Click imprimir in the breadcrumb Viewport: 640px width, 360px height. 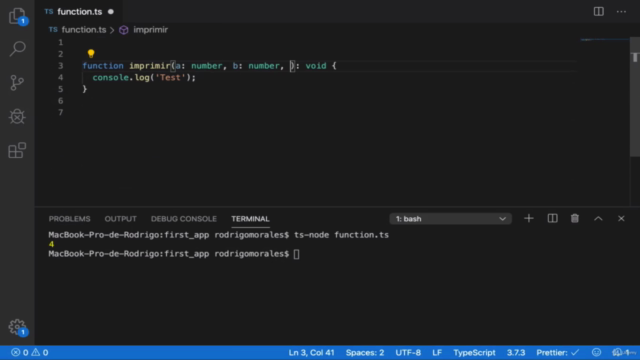(151, 30)
